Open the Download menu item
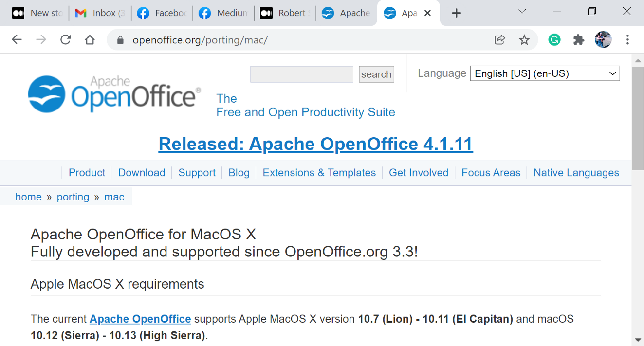Image resolution: width=644 pixels, height=346 pixels. click(142, 173)
